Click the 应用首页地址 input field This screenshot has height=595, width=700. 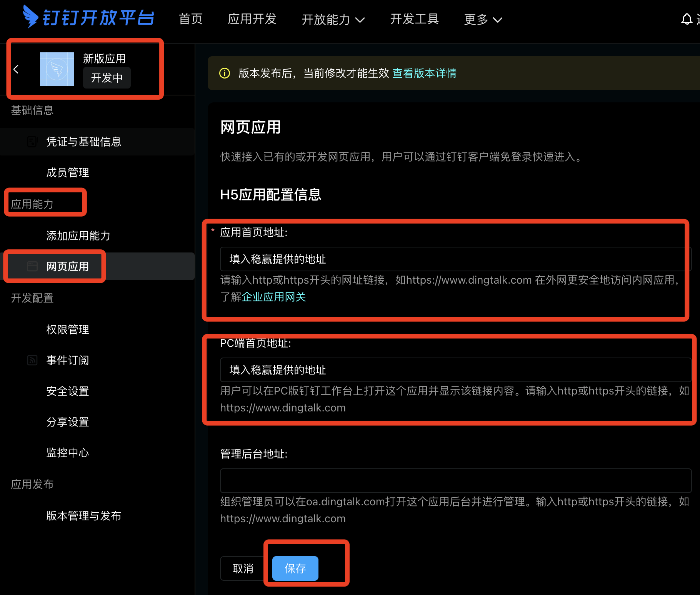coord(456,259)
